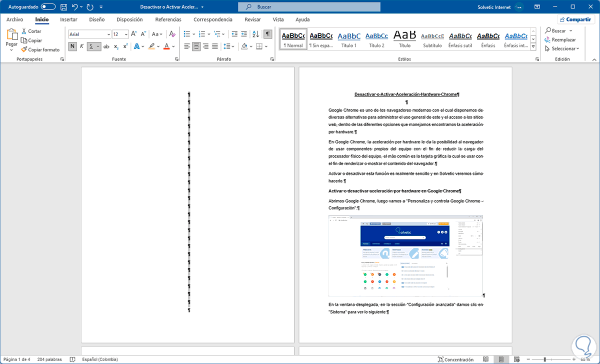
Task: Decrease font size with the smaller A icon
Action: click(x=143, y=34)
